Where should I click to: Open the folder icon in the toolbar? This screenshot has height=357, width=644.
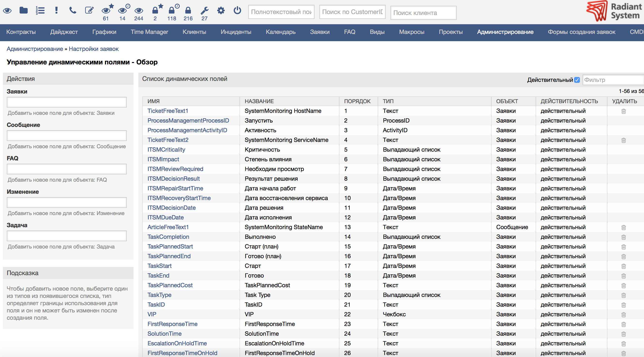pos(23,10)
